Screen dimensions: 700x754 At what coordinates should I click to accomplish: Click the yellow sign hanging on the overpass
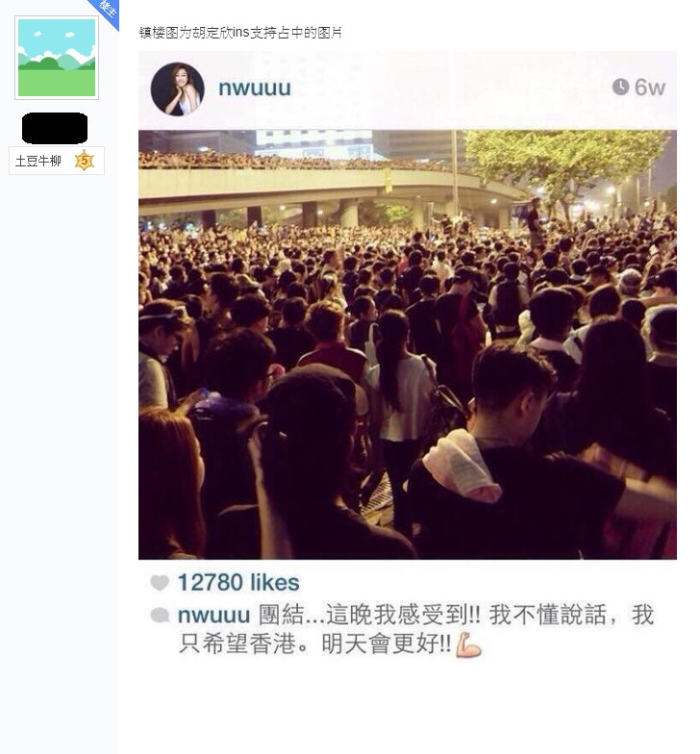coord(387,181)
